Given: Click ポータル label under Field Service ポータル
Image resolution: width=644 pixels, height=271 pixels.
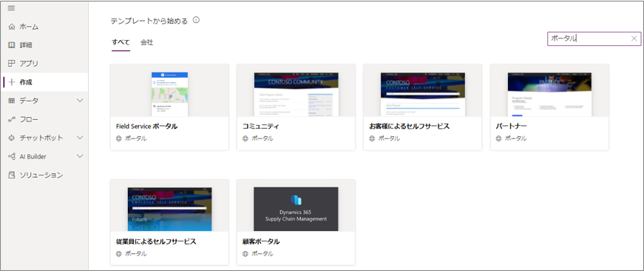Looking at the screenshot, I should click(x=136, y=138).
